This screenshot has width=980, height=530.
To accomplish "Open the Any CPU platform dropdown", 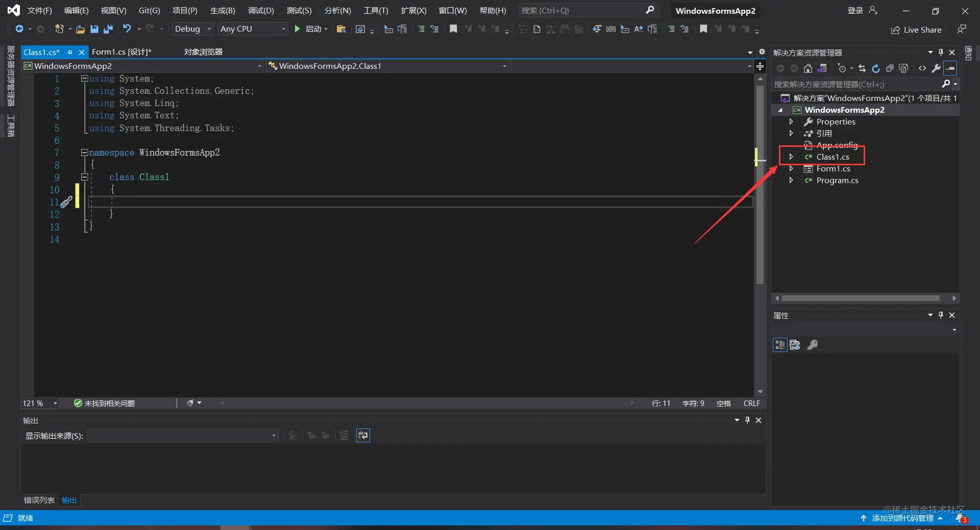I will (x=253, y=29).
